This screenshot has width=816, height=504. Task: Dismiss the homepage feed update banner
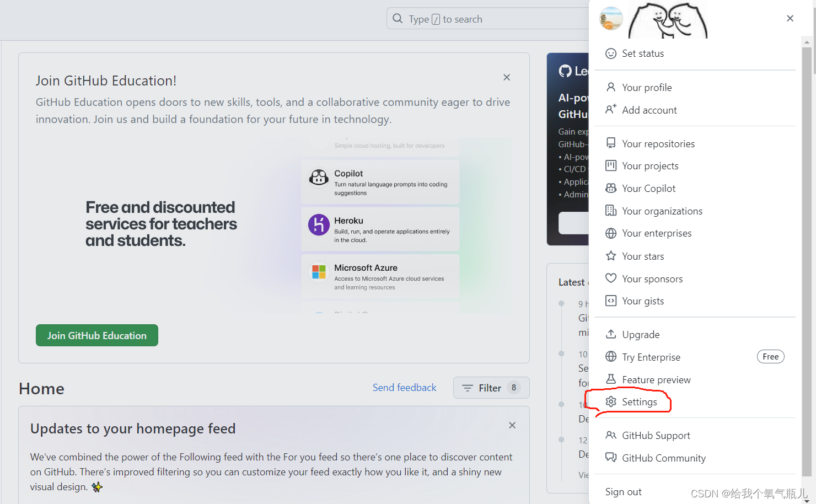pos(512,425)
